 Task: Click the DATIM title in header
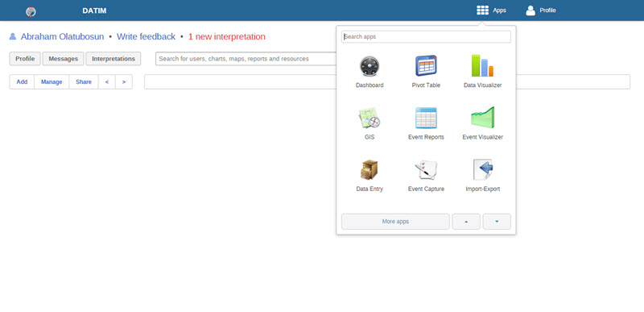(x=94, y=10)
